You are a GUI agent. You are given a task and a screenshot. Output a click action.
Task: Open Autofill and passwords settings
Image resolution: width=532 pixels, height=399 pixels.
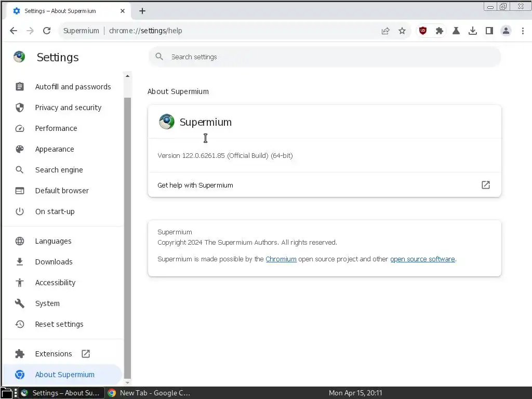[x=63, y=87]
